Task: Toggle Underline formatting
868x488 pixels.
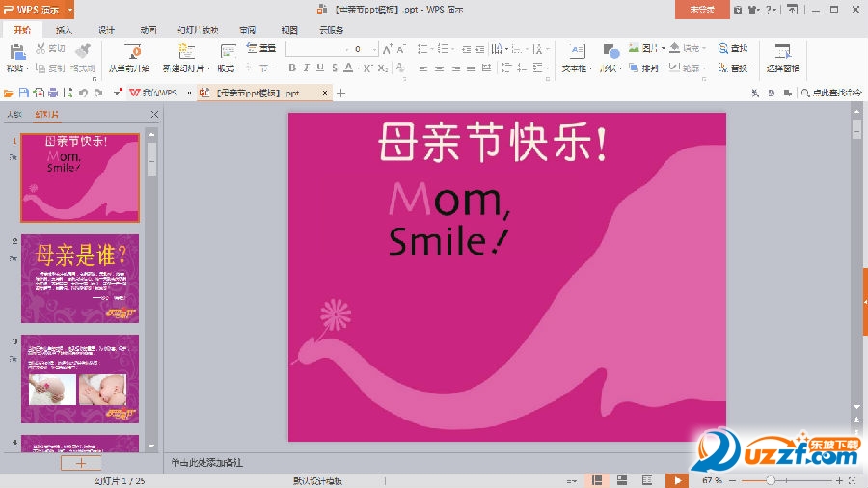Action: tap(320, 68)
